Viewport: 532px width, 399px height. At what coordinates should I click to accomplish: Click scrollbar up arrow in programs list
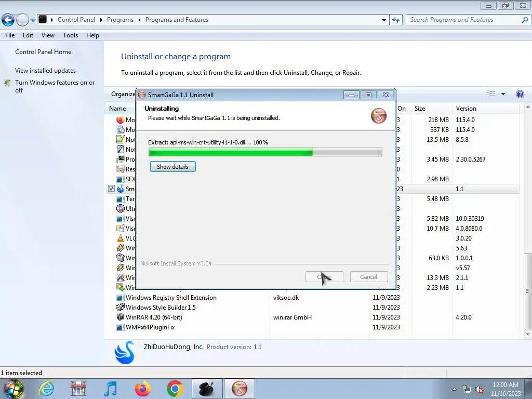[528, 107]
